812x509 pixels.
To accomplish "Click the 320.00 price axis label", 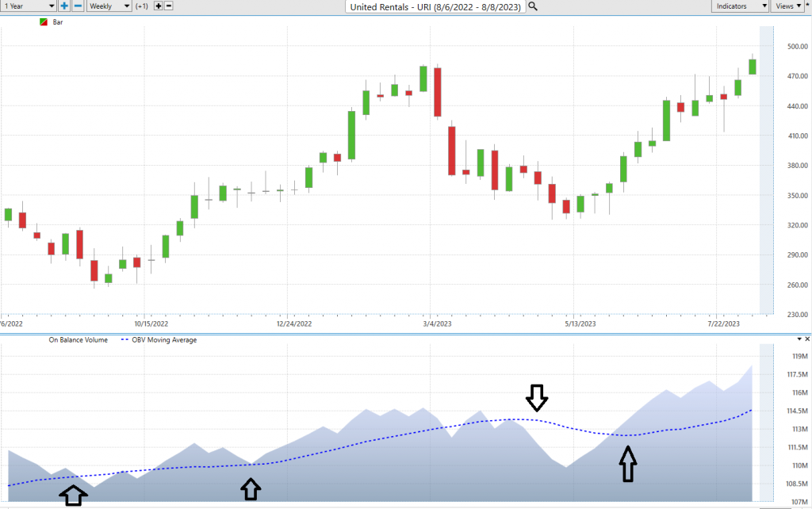I will coord(798,225).
